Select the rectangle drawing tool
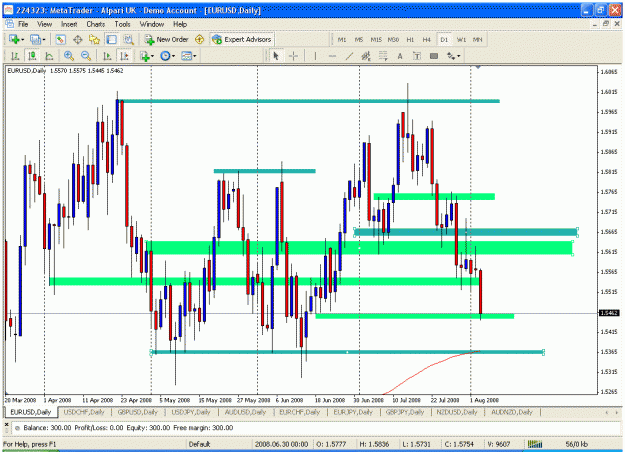The height and width of the screenshot is (452, 625). [x=434, y=56]
